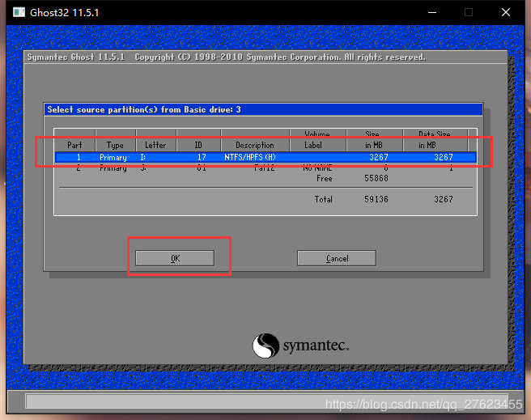Click the Symantec logo
The width and height of the screenshot is (531, 420).
pyautogui.click(x=300, y=346)
